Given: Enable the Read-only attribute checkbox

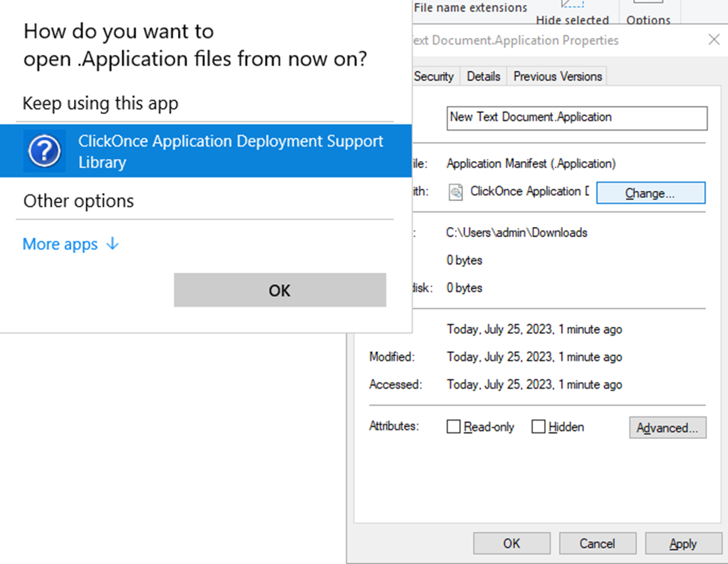Looking at the screenshot, I should pyautogui.click(x=453, y=427).
